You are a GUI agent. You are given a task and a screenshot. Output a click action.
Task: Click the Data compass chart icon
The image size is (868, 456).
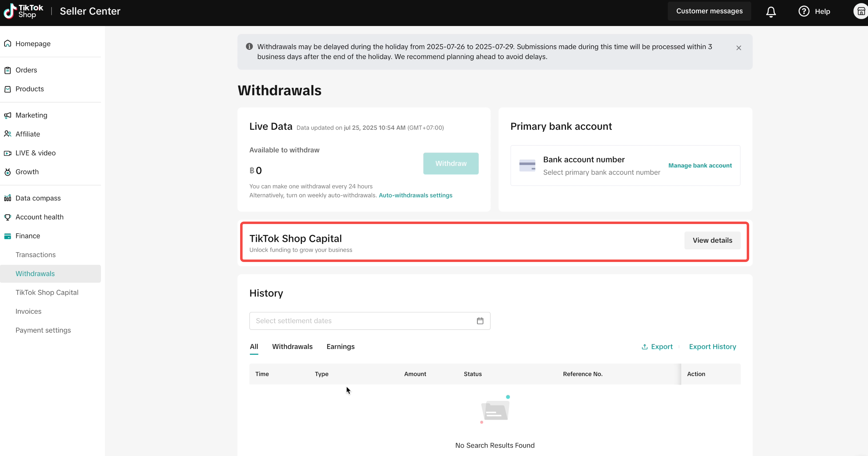pyautogui.click(x=8, y=198)
